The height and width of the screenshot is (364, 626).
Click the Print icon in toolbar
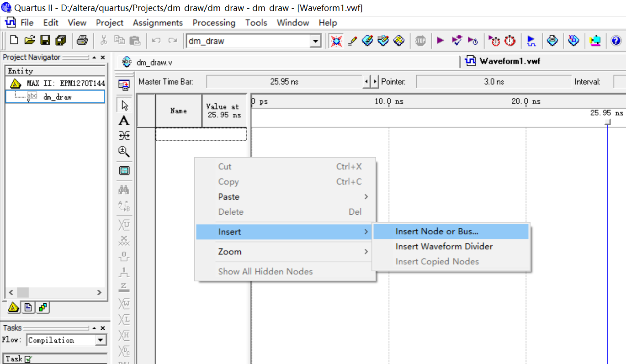(82, 41)
